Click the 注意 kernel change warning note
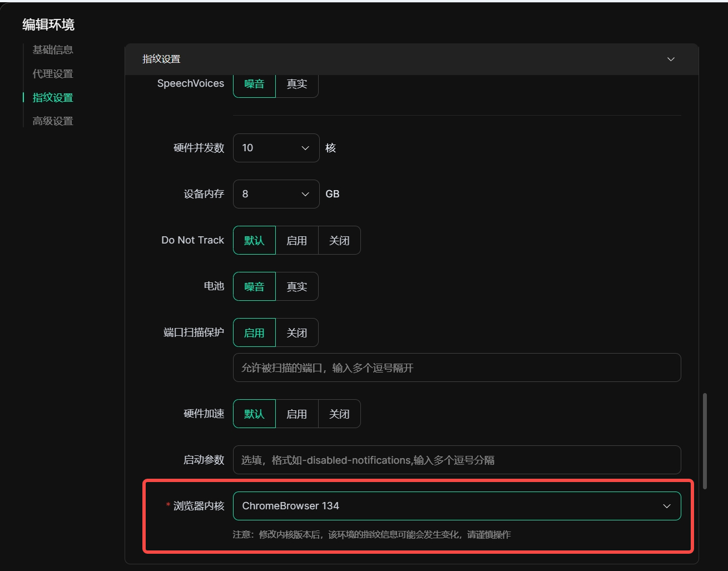The height and width of the screenshot is (571, 728). click(372, 534)
